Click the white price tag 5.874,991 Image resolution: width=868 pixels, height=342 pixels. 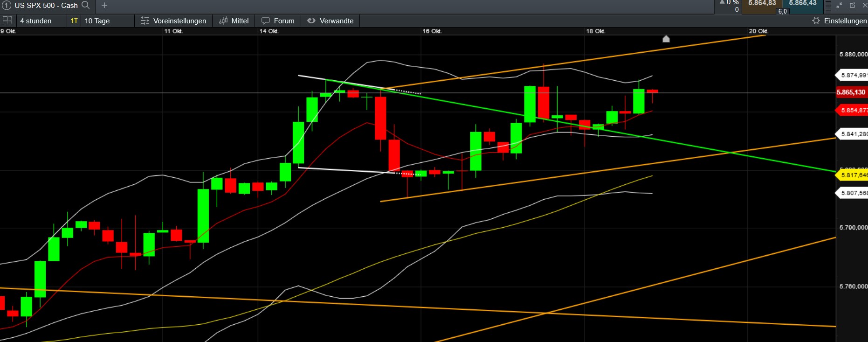[x=852, y=75]
